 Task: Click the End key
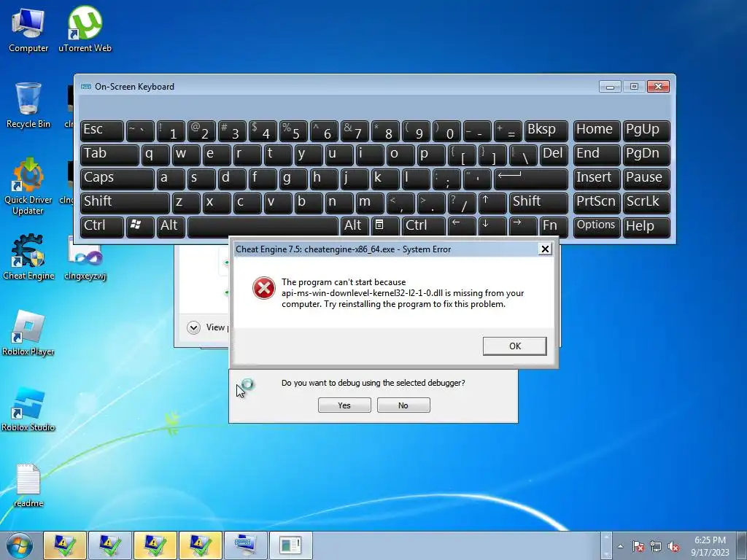pos(597,155)
